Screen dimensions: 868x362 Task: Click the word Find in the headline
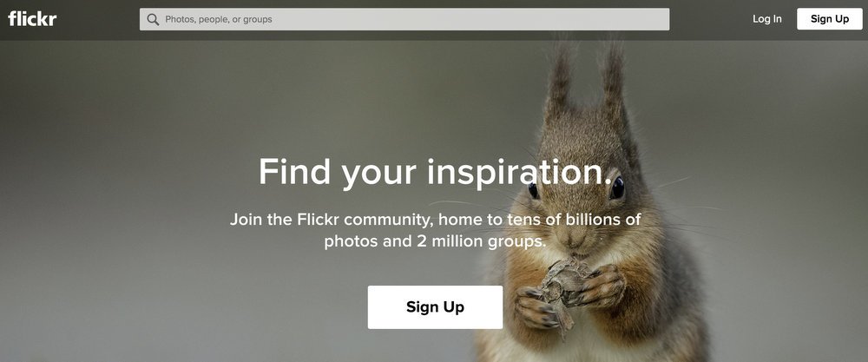click(294, 172)
